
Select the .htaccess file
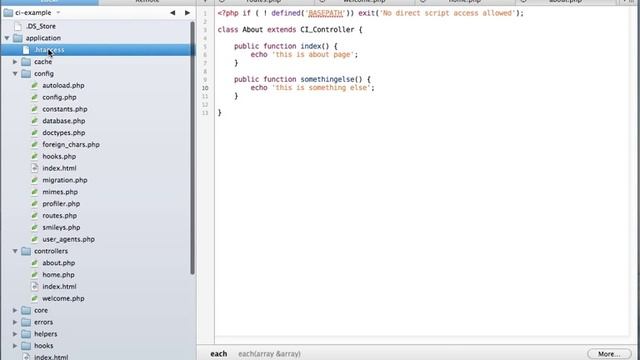49,50
